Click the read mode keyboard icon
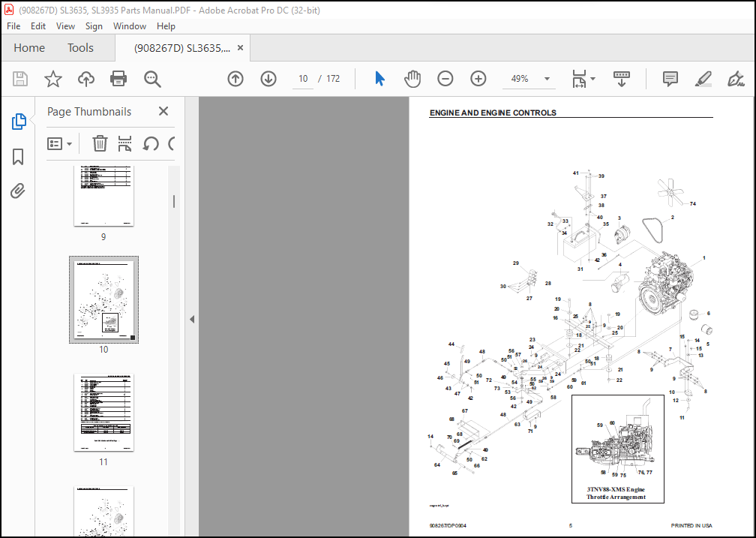This screenshot has width=756, height=538. pos(622,79)
